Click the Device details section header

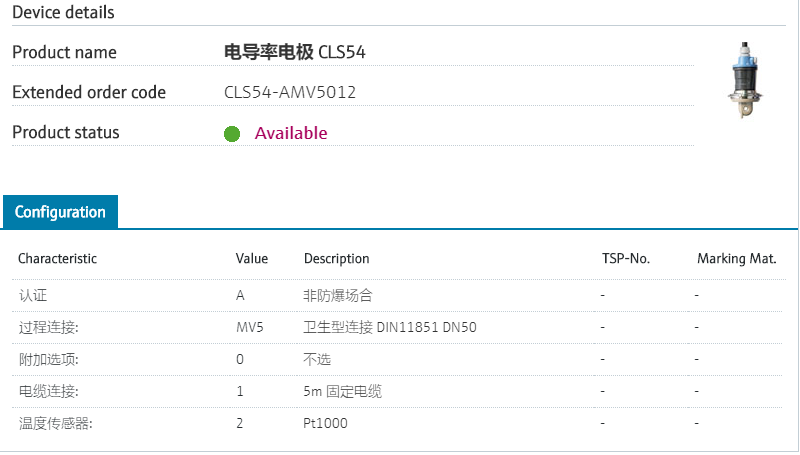pos(63,13)
